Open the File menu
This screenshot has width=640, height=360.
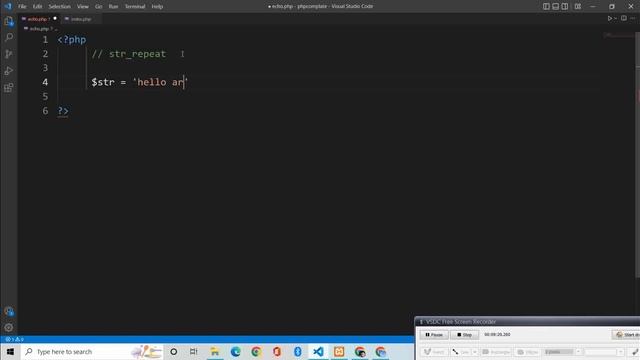(22, 7)
